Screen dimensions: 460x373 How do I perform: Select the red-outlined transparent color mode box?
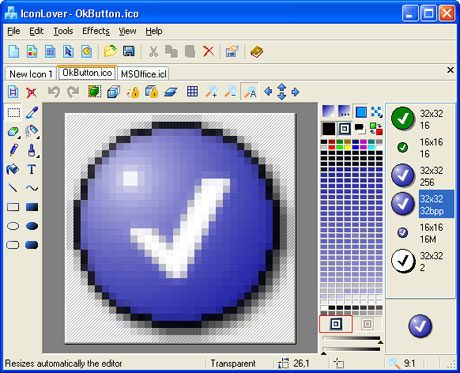[x=336, y=324]
